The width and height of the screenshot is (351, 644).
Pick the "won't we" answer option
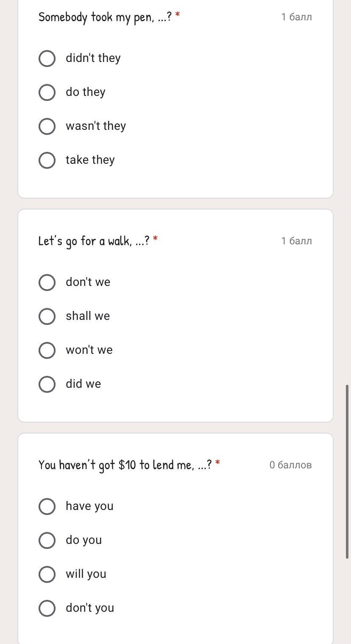pyautogui.click(x=47, y=350)
